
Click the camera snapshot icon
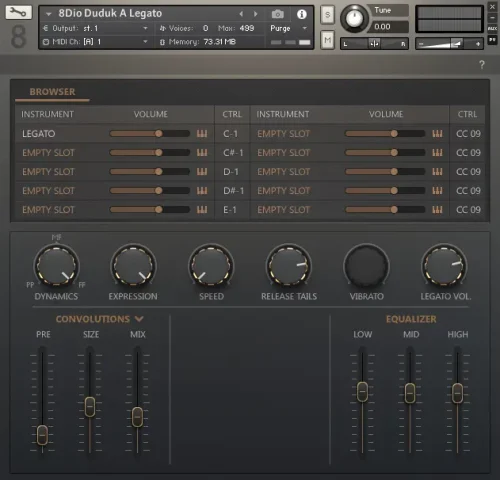(x=277, y=14)
